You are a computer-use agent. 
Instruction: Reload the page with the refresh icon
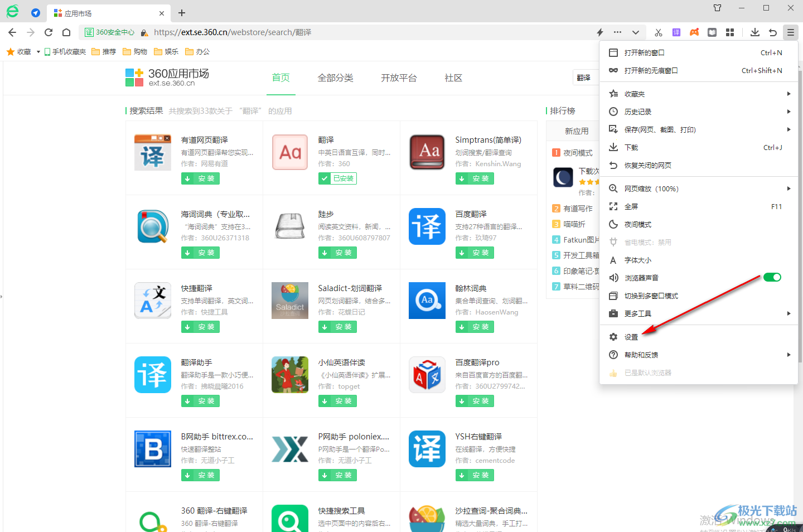[x=49, y=32]
